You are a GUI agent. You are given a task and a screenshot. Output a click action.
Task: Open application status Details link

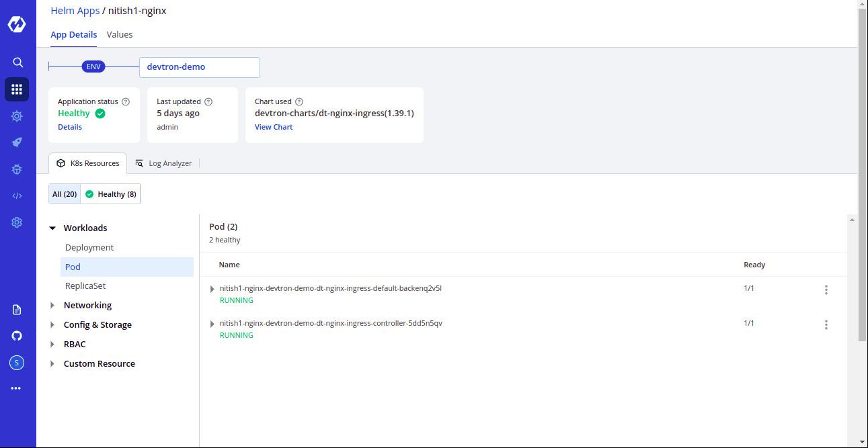point(70,127)
